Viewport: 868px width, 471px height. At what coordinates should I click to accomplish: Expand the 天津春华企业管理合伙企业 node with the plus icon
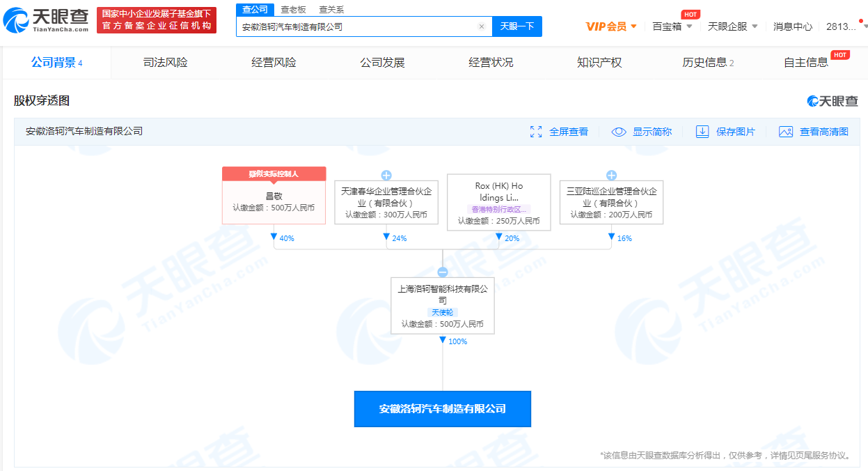(386, 175)
